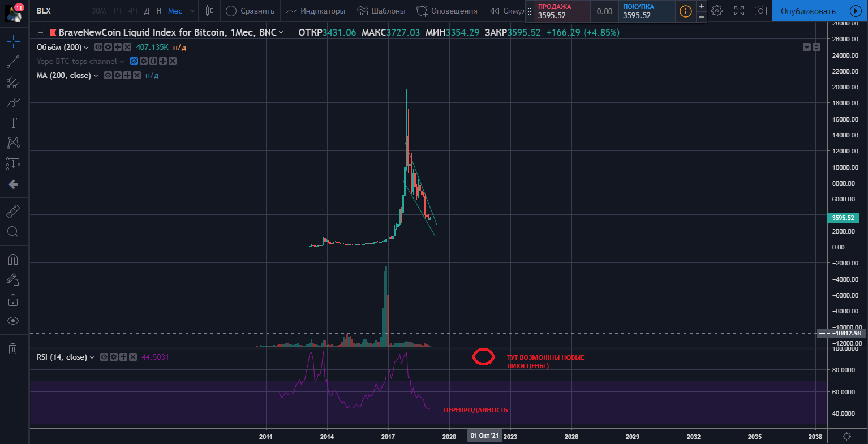Screen dimensions: 868x444
Task: Select the Д daily timeframe
Action: click(147, 11)
